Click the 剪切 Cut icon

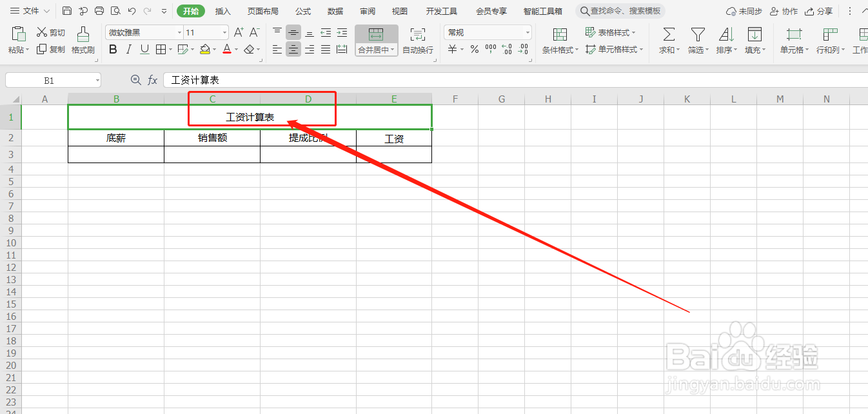click(x=50, y=32)
